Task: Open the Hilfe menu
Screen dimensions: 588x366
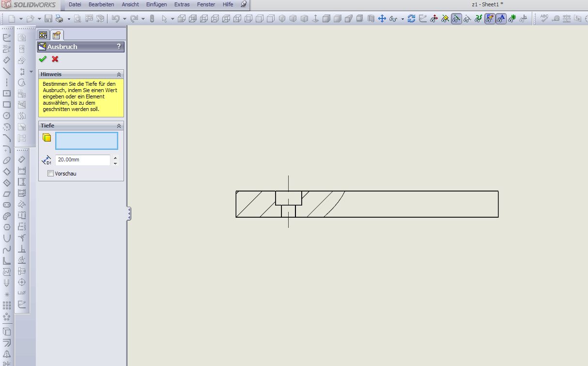Action: pyautogui.click(x=228, y=4)
